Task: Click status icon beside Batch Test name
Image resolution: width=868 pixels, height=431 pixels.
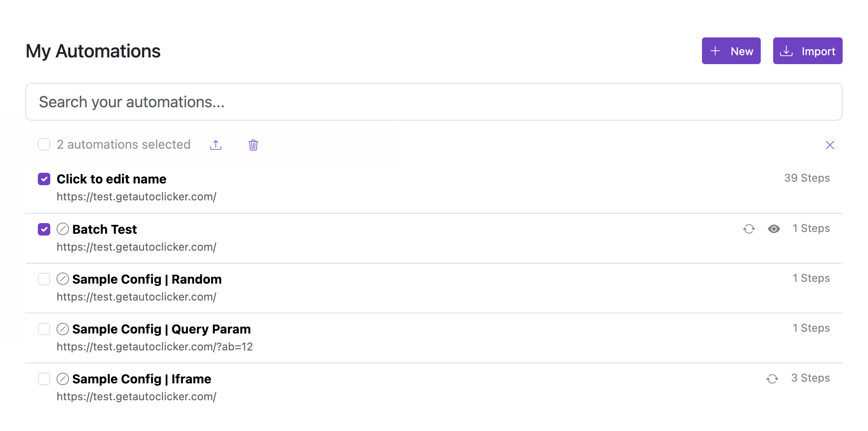Action: [x=63, y=229]
